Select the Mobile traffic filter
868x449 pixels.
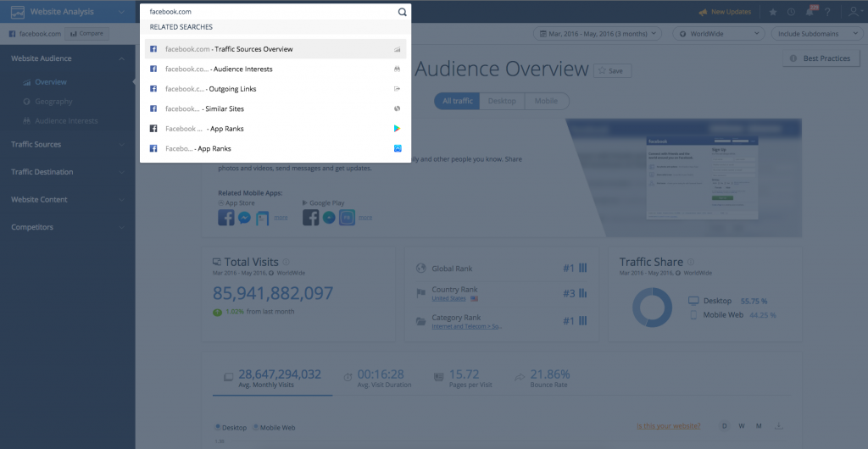tap(547, 101)
